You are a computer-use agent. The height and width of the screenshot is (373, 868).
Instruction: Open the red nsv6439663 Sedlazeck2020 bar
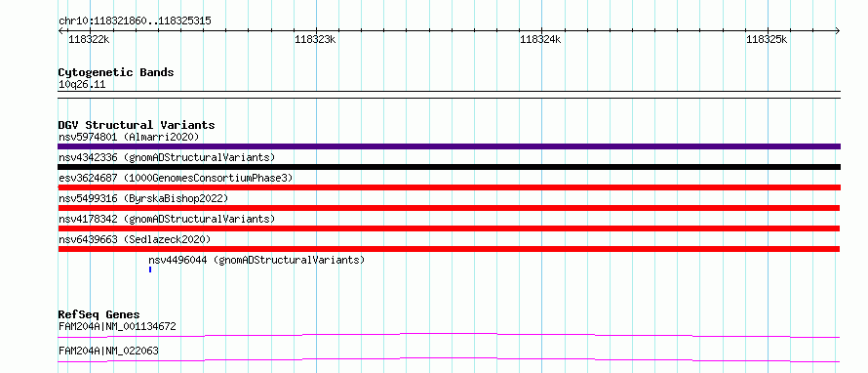point(449,249)
